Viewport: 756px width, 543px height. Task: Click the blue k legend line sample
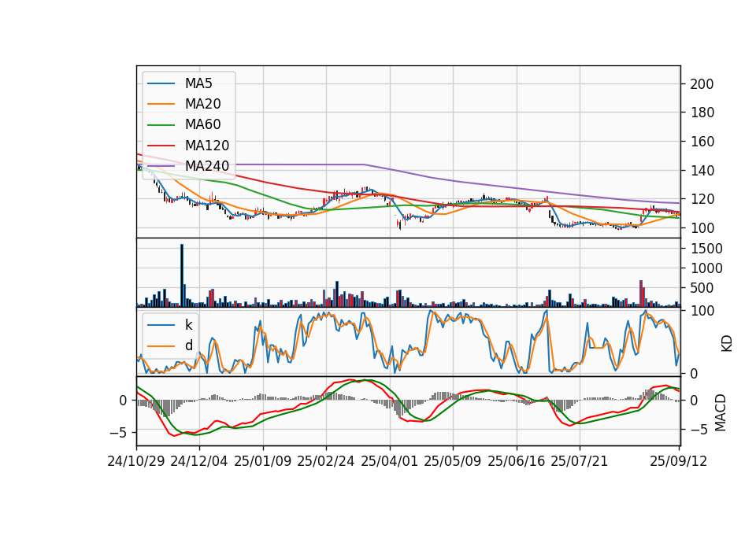(x=161, y=325)
